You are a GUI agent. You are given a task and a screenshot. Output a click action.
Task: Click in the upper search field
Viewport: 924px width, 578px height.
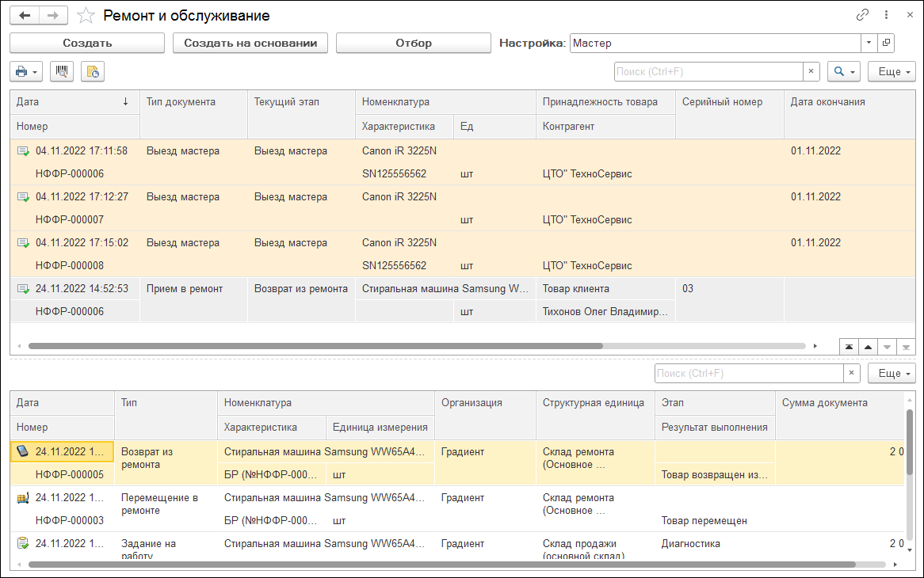coord(708,72)
